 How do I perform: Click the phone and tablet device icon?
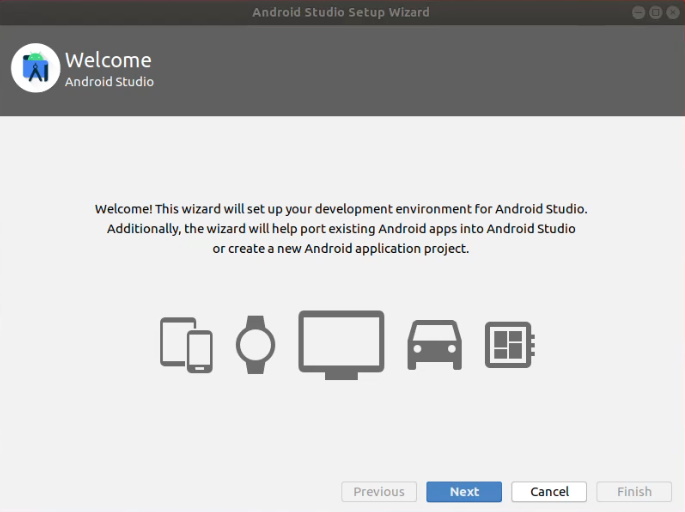pos(186,345)
